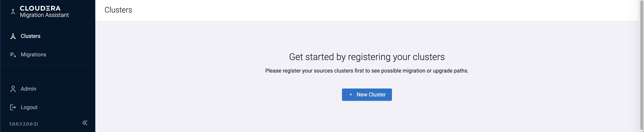The image size is (644, 132).
Task: Click the Clusters network icon in the sidebar
Action: click(13, 36)
